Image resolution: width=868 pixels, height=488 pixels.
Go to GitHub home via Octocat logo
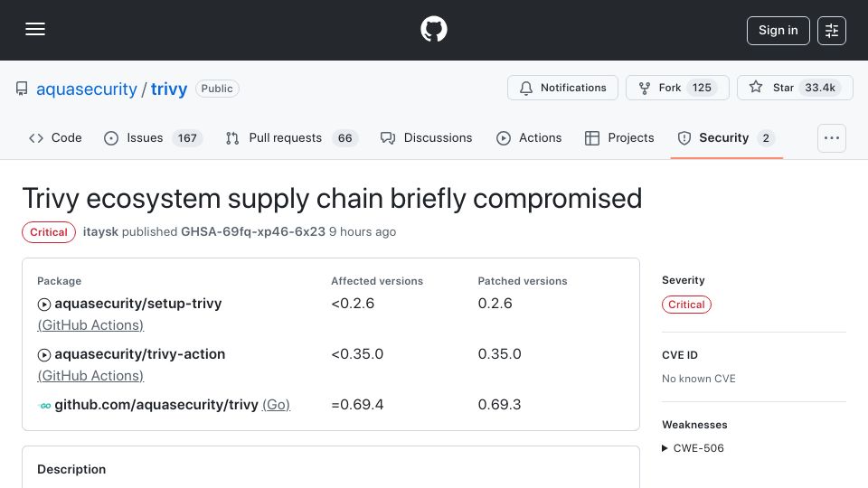(433, 29)
